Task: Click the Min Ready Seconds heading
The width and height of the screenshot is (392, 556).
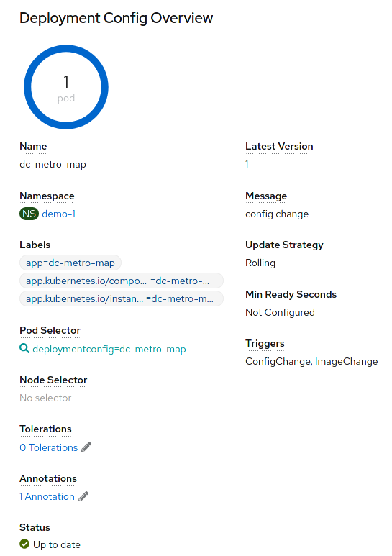Action: [291, 294]
